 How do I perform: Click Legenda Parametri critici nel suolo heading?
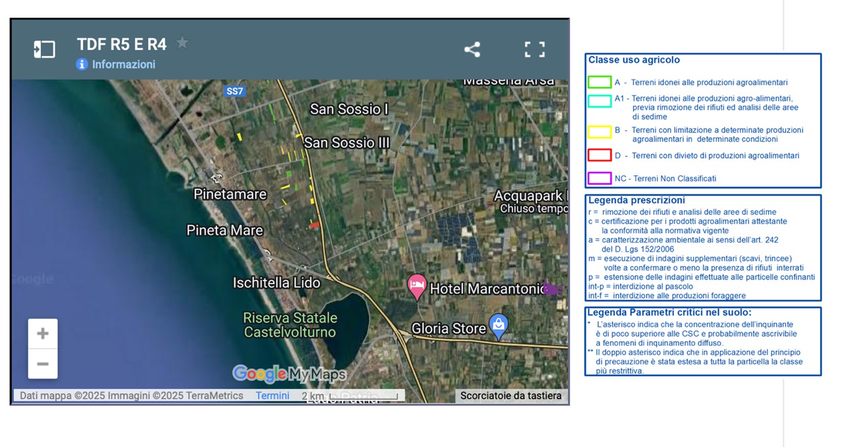coord(669,312)
